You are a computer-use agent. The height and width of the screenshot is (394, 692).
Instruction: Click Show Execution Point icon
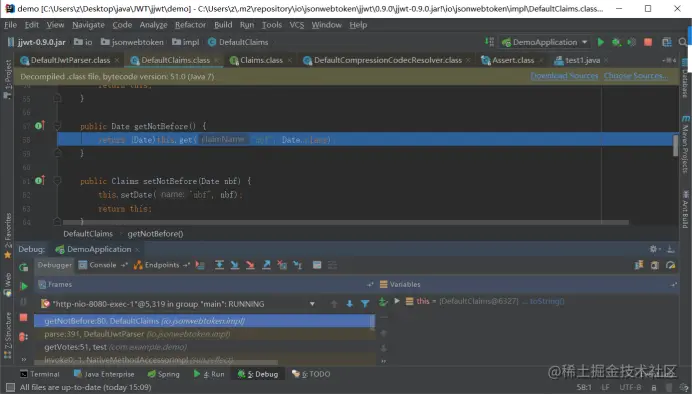point(200,265)
